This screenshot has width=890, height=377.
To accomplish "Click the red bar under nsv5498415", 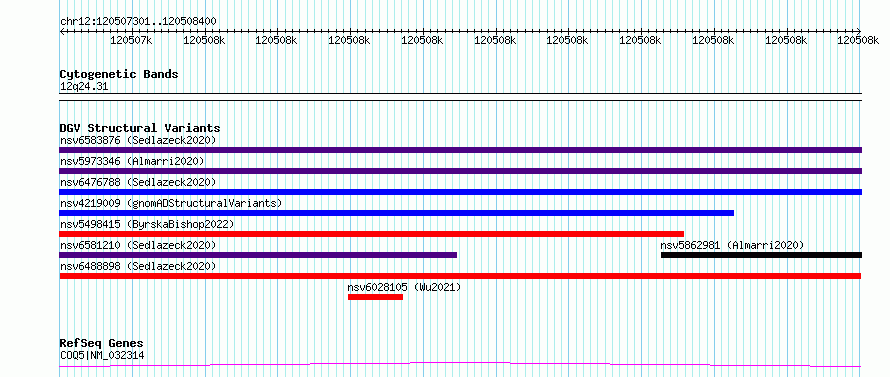I will pyautogui.click(x=371, y=234).
